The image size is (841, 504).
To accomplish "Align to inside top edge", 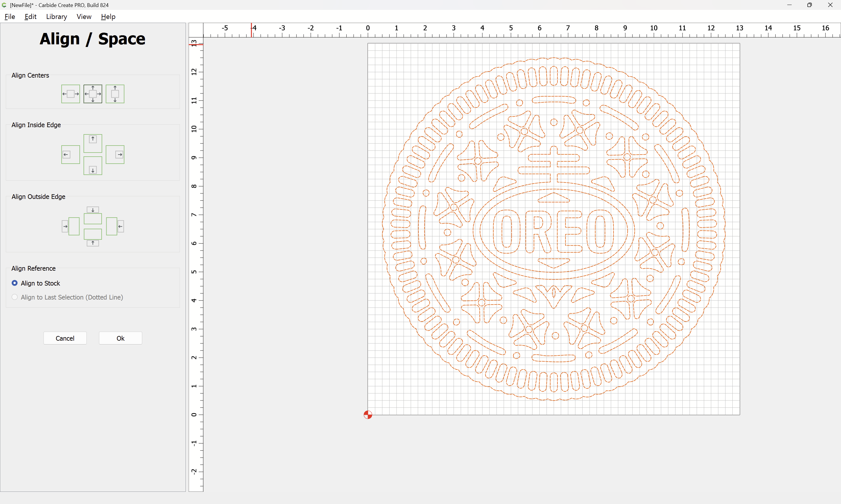I will pos(93,143).
